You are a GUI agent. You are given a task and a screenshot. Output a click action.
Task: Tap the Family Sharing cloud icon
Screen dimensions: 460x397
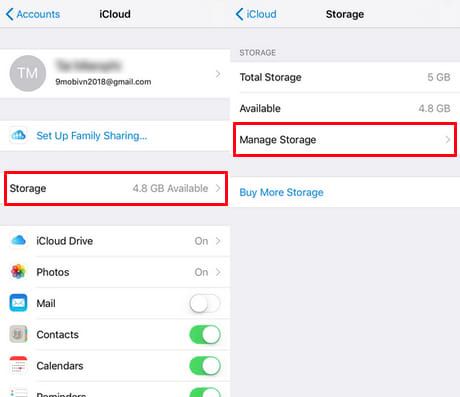click(x=18, y=135)
